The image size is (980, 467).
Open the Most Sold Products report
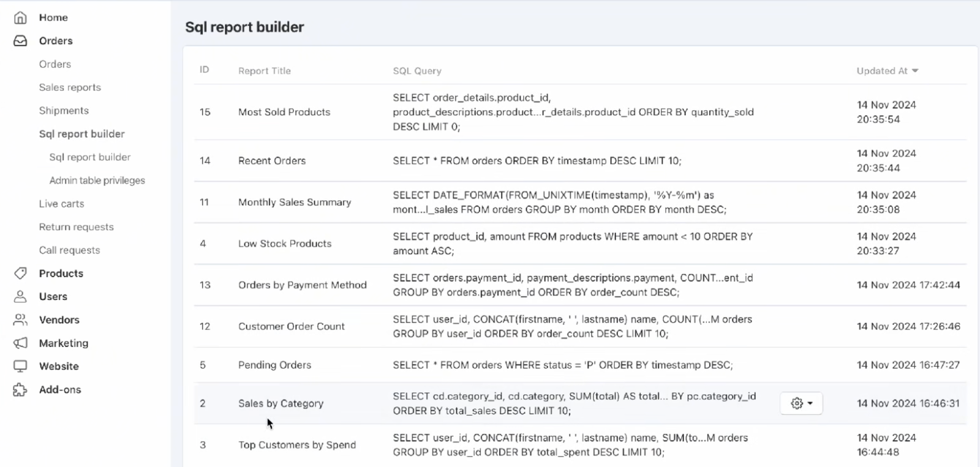pos(284,112)
